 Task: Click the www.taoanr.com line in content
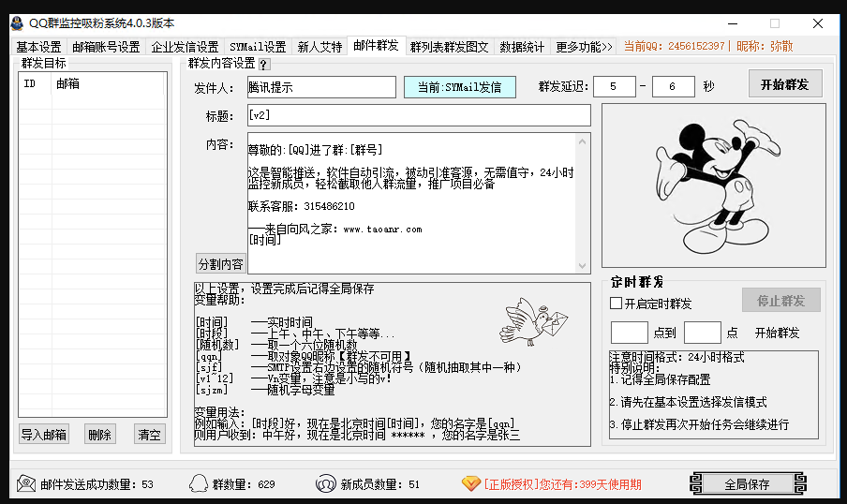click(382, 229)
